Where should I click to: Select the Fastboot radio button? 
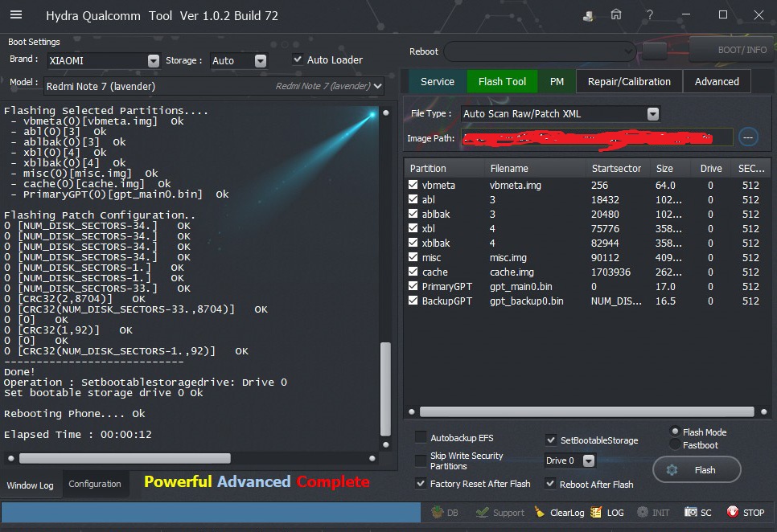[x=675, y=445]
